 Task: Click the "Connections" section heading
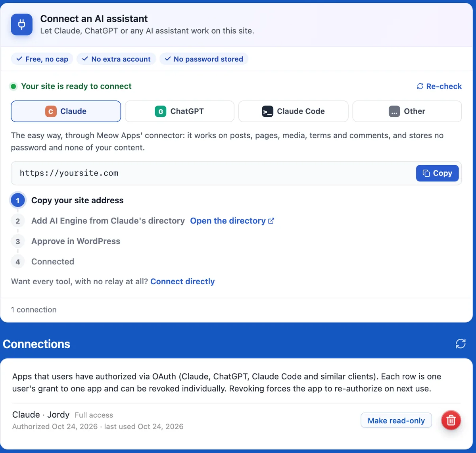pos(36,344)
